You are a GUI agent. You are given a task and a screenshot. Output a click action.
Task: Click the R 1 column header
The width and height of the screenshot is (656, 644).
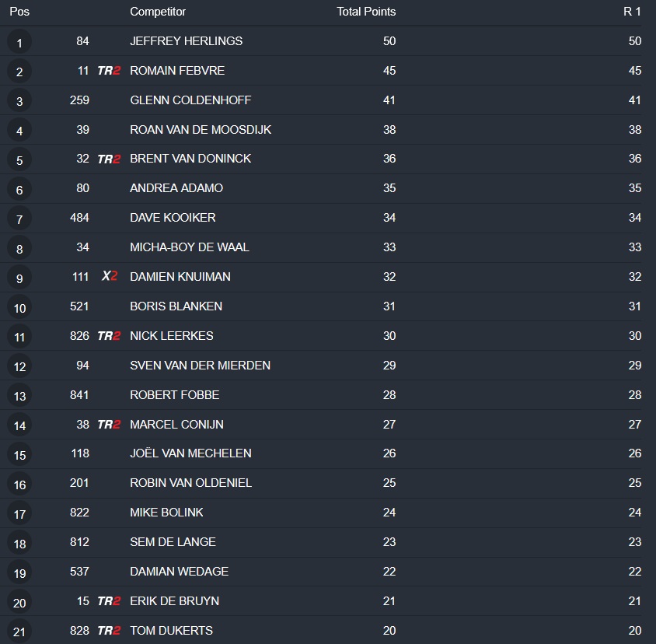click(633, 12)
